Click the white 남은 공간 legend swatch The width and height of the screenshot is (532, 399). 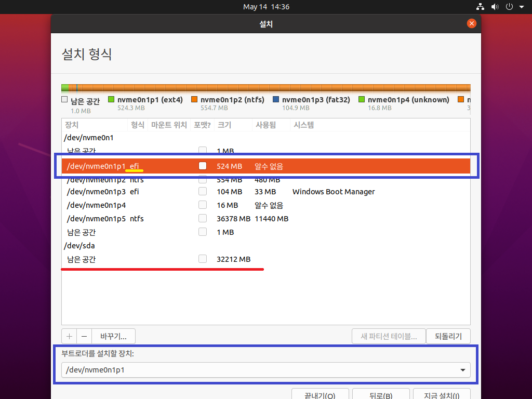pos(64,99)
